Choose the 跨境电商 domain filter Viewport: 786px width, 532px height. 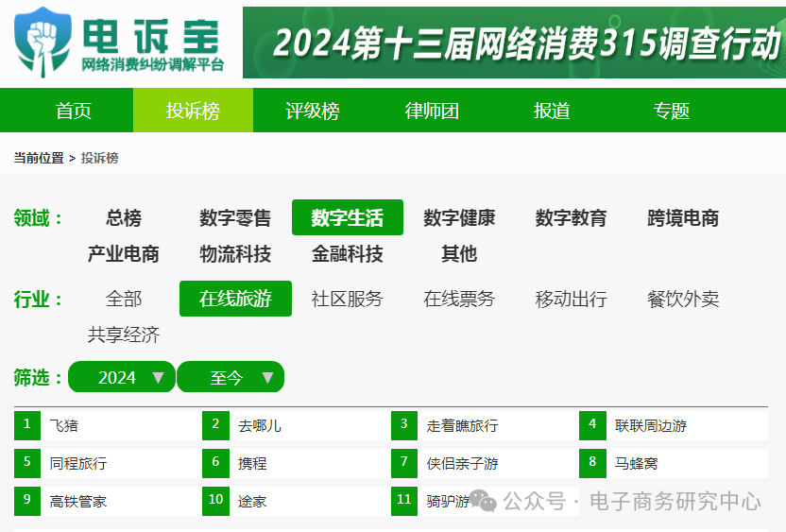click(683, 217)
